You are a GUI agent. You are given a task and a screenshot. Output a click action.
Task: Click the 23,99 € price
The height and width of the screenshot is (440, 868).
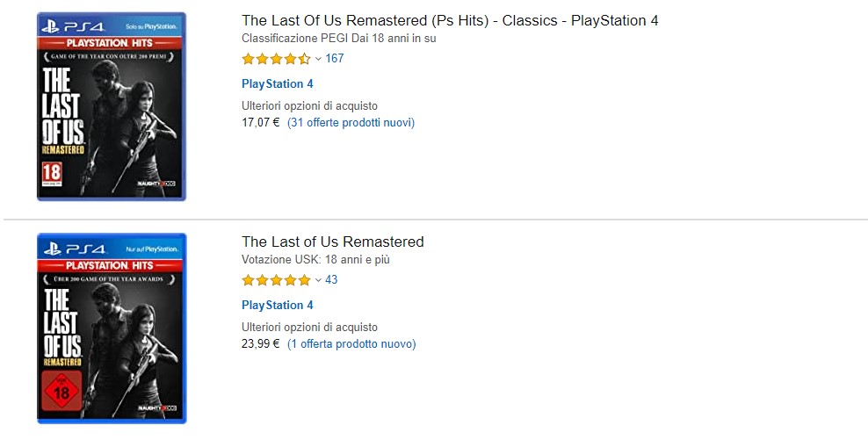click(x=260, y=344)
